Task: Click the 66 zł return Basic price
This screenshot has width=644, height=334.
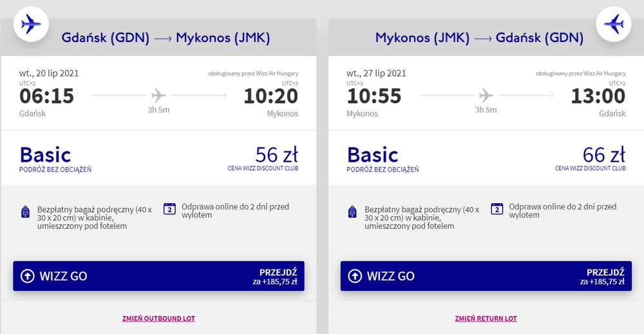Action: [603, 155]
